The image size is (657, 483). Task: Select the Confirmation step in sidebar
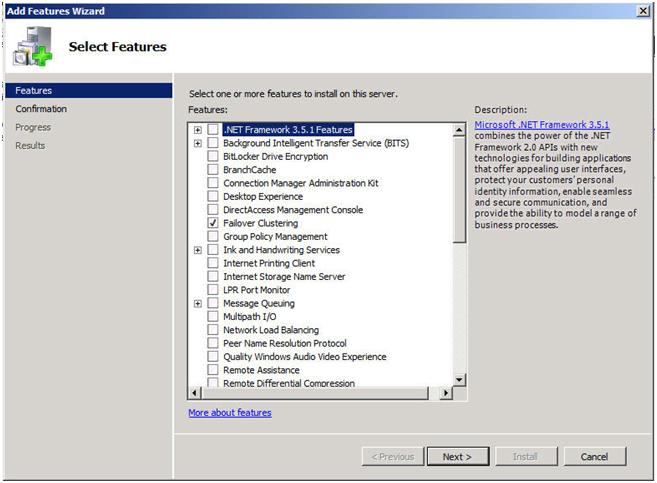pyautogui.click(x=41, y=109)
